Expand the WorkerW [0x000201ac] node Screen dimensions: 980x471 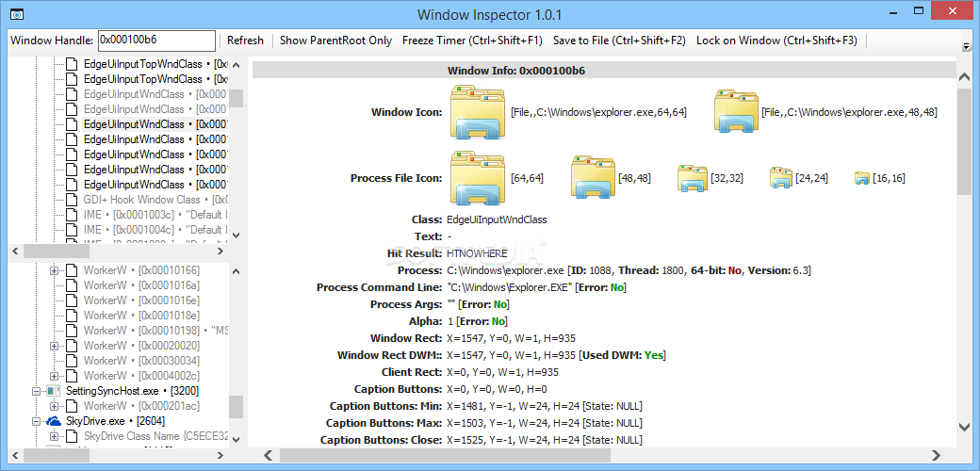54,405
